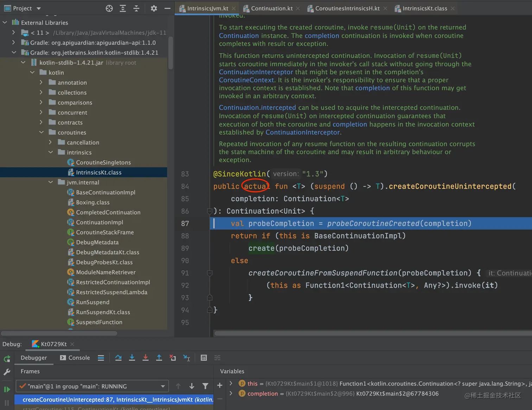Collapse all items in the Project tree
Viewport: 532px width, 410px height.
coord(137,8)
